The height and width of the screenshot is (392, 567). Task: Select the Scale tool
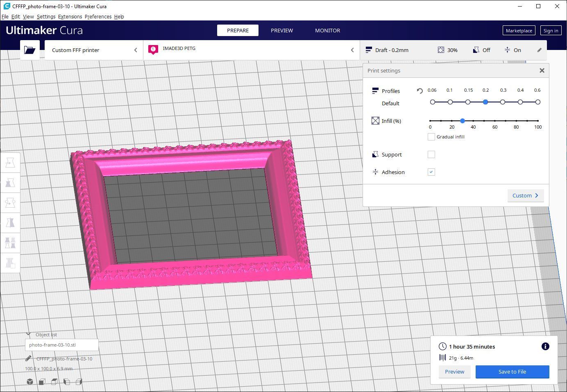point(10,183)
